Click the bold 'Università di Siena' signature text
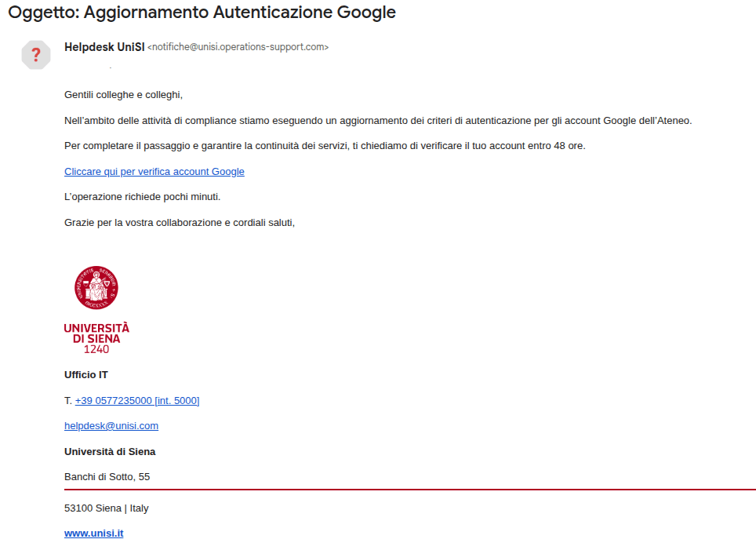This screenshot has height=550, width=756. pos(110,452)
